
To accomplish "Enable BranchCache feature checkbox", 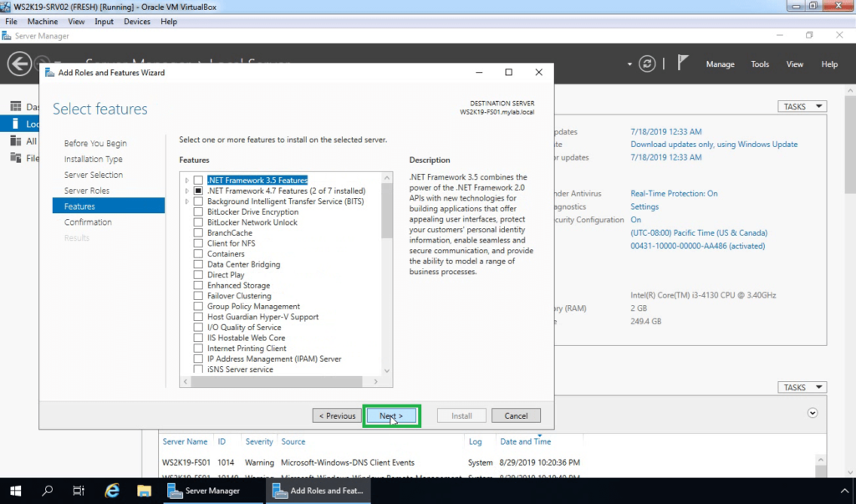I will point(198,232).
